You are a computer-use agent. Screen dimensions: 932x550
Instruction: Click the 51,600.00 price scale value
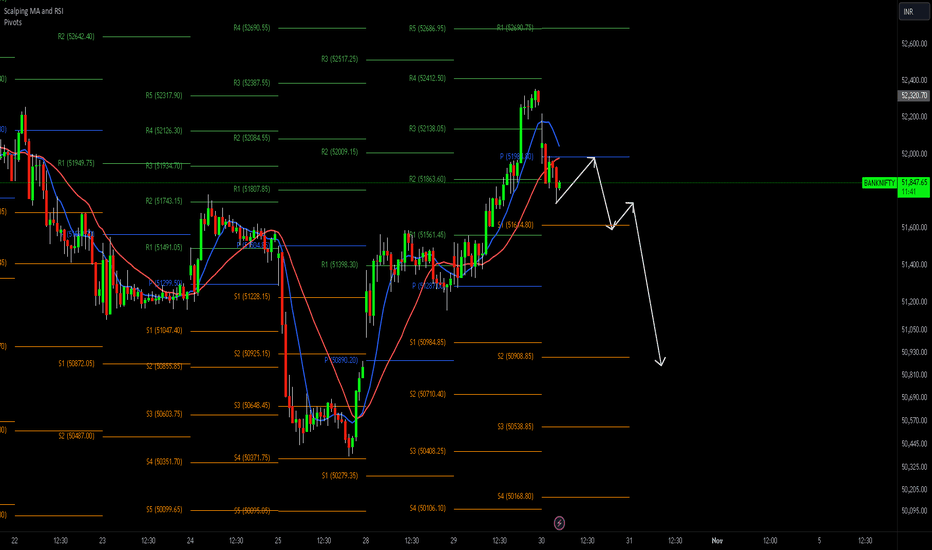click(914, 228)
